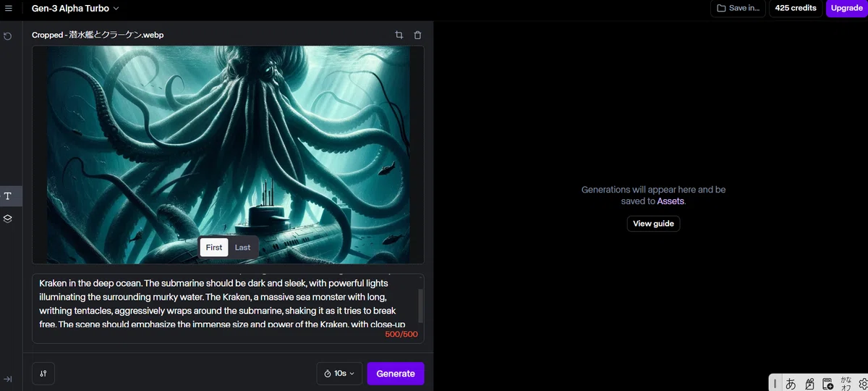Open the View guide button
This screenshot has width=868, height=391.
[653, 224]
